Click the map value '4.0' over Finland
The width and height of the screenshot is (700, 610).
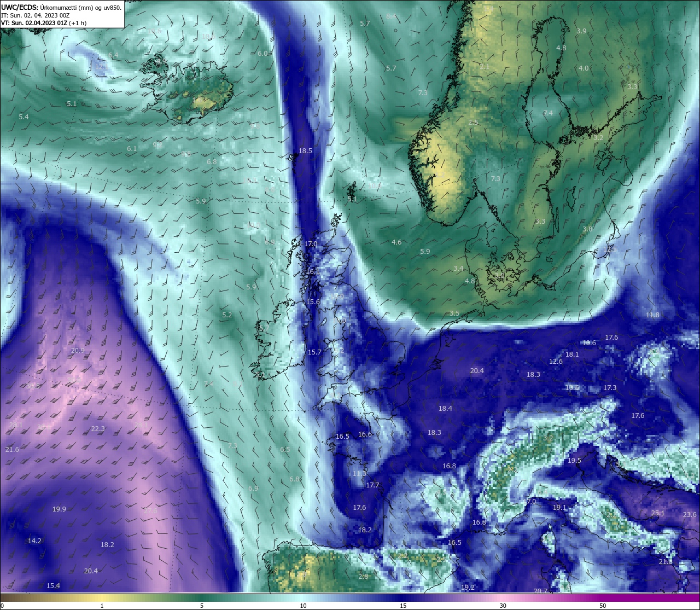click(584, 68)
